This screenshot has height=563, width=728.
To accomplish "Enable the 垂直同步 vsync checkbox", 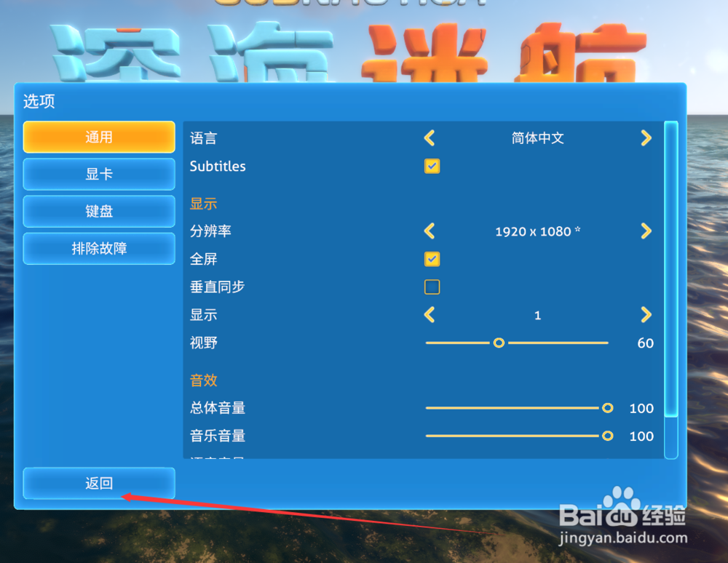I will [432, 287].
